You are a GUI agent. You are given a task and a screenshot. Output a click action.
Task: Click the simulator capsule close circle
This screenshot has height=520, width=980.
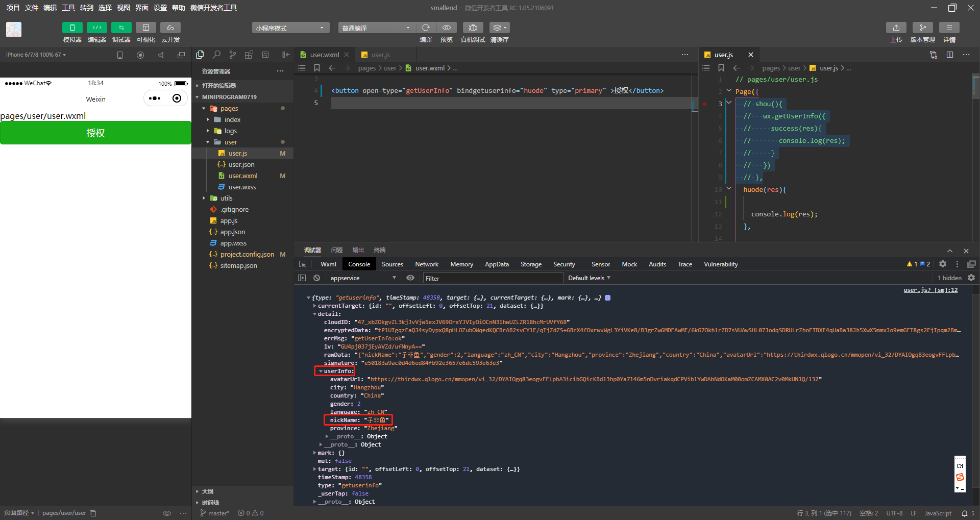point(177,98)
